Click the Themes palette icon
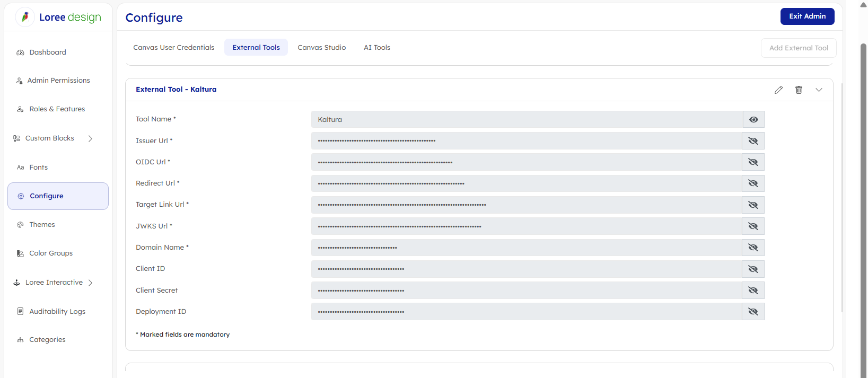 (21, 225)
